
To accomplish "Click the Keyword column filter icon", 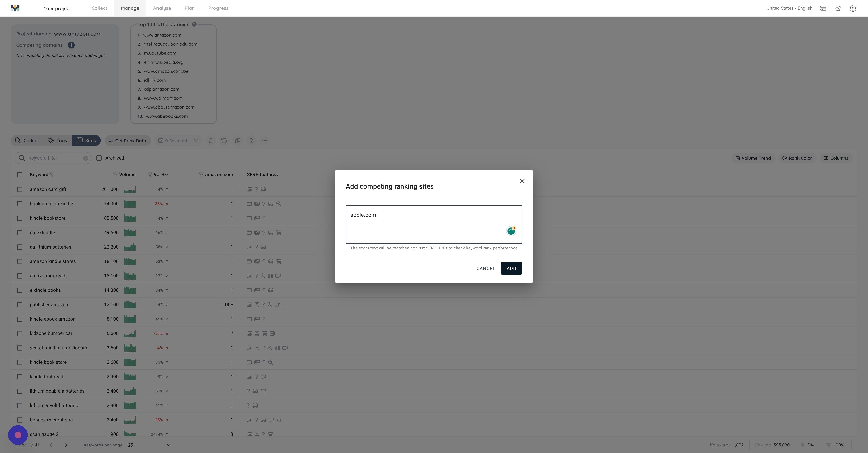I will coord(52,175).
